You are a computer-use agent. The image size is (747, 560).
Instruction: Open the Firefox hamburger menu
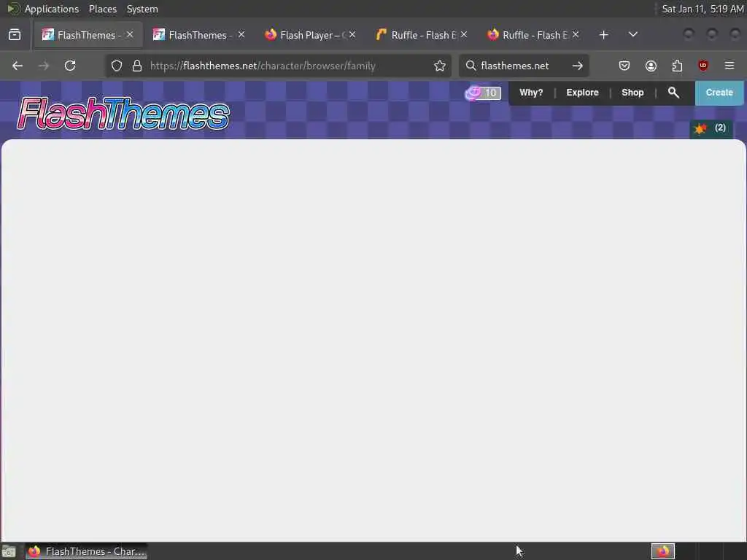pos(729,65)
